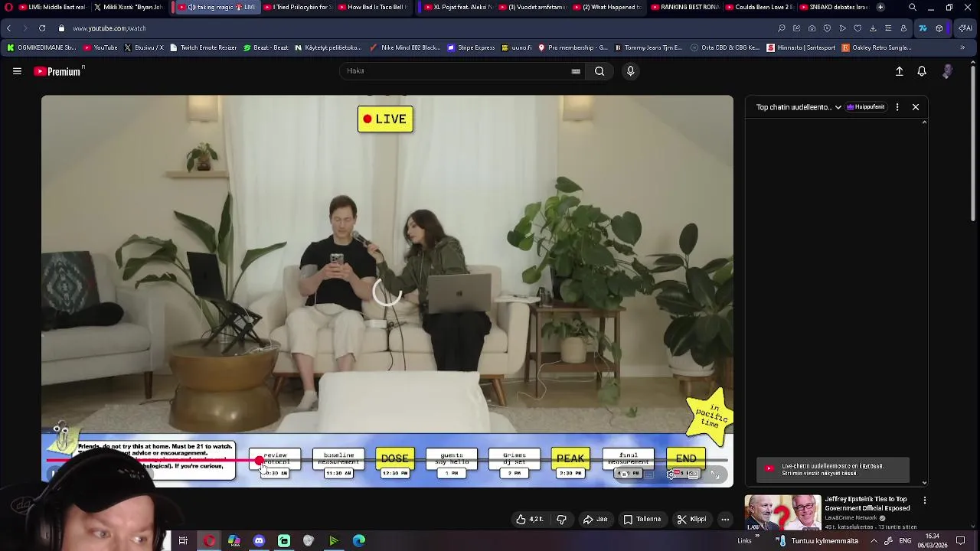This screenshot has height=551, width=980.
Task: Open Jeffrey Epstein recommended video thumbnail
Action: tap(782, 513)
